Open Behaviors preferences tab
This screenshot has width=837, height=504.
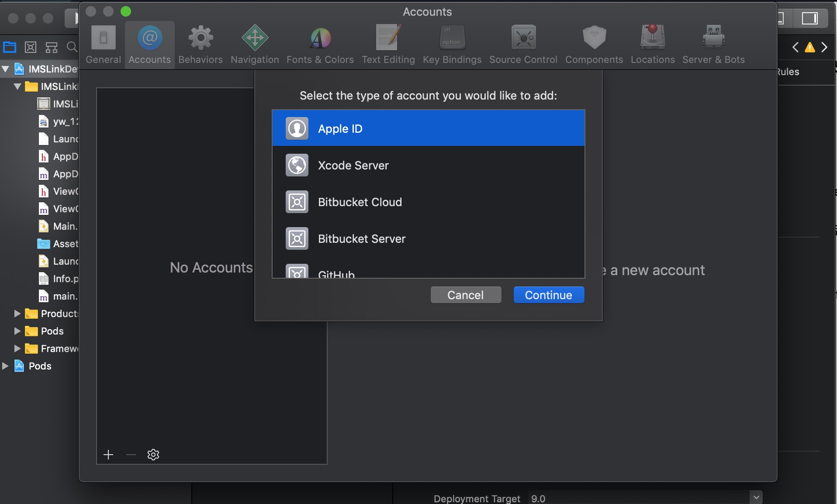tap(201, 45)
